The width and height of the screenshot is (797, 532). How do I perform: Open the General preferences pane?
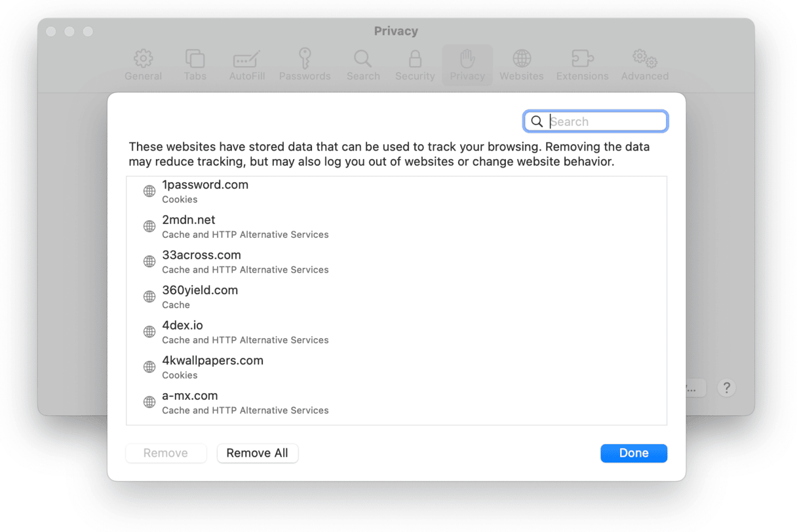click(x=143, y=64)
